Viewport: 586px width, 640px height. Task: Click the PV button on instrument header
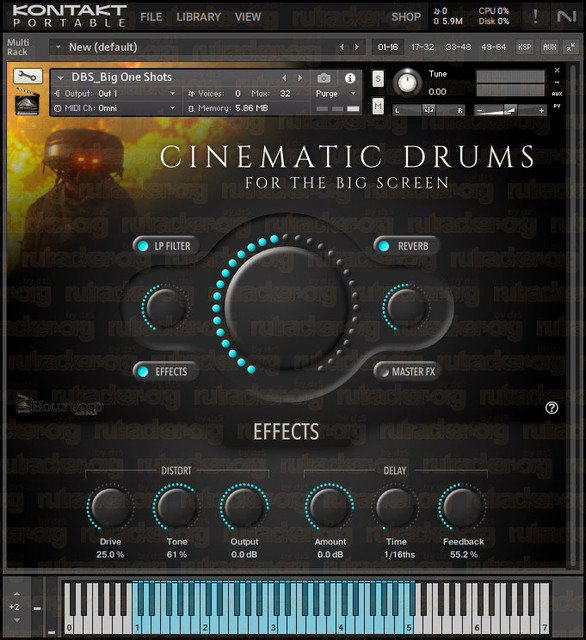tap(557, 106)
